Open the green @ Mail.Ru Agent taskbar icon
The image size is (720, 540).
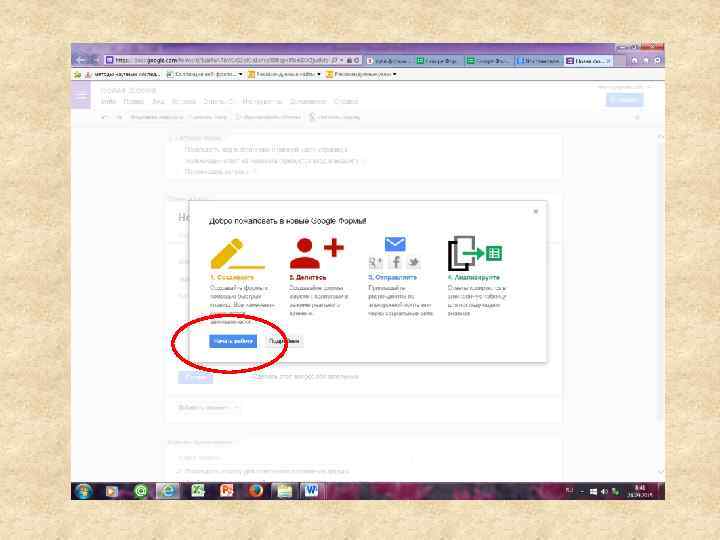tap(141, 491)
